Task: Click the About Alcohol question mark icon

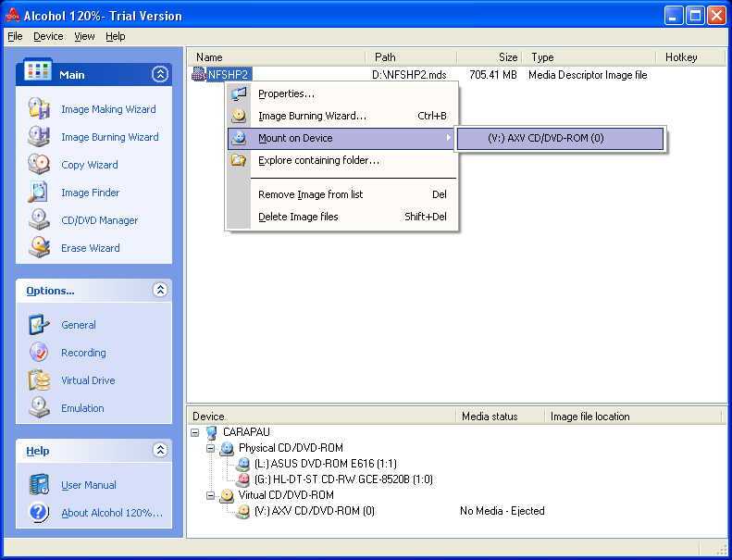Action: (39, 513)
